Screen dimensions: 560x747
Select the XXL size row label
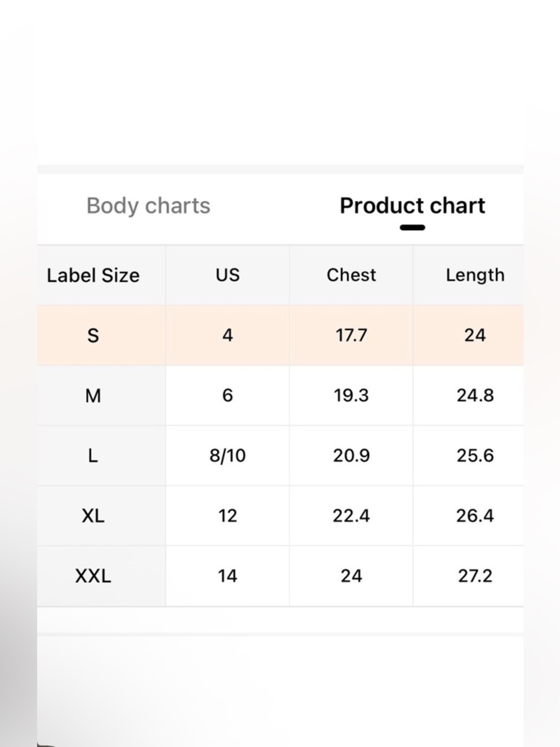(93, 576)
